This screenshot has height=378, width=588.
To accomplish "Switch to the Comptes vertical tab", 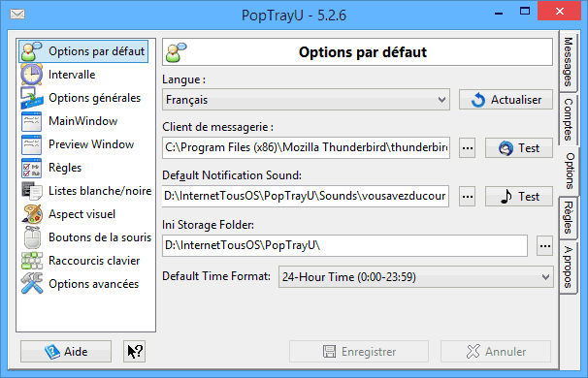I will [x=568, y=119].
